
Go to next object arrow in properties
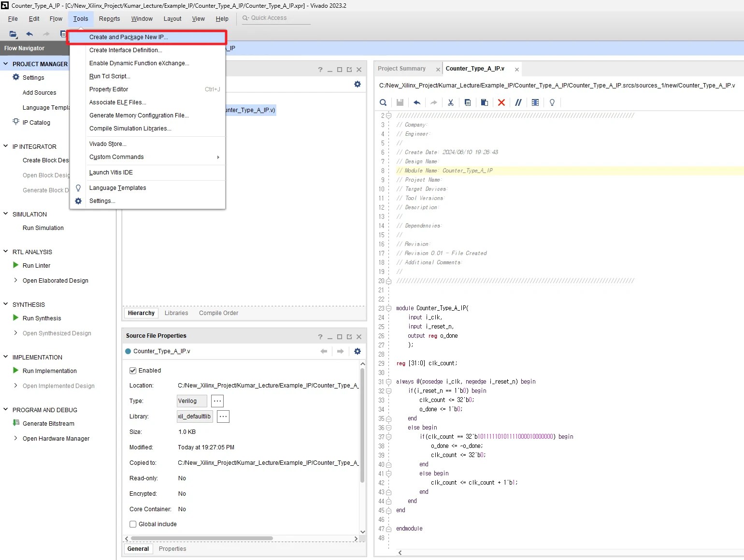click(x=341, y=351)
